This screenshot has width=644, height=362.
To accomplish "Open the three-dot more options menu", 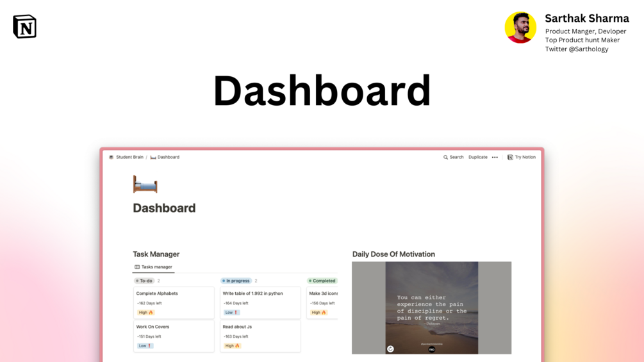I will (x=495, y=157).
